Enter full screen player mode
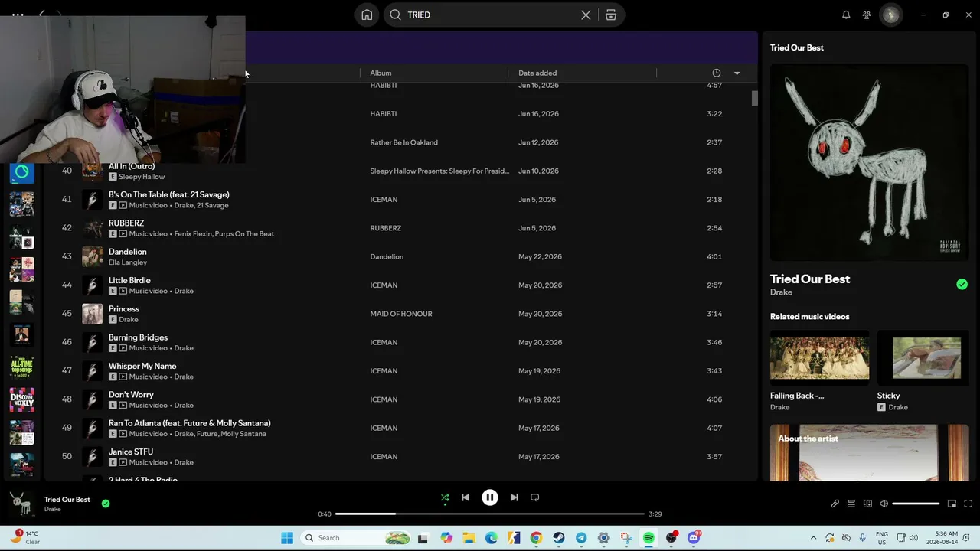 click(x=968, y=504)
